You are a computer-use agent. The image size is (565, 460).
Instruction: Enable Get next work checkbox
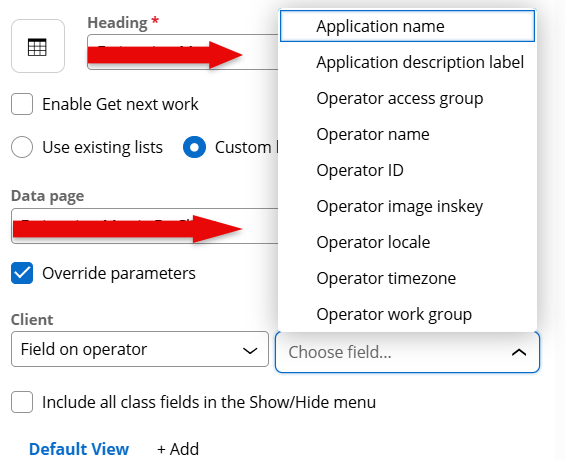[x=22, y=104]
